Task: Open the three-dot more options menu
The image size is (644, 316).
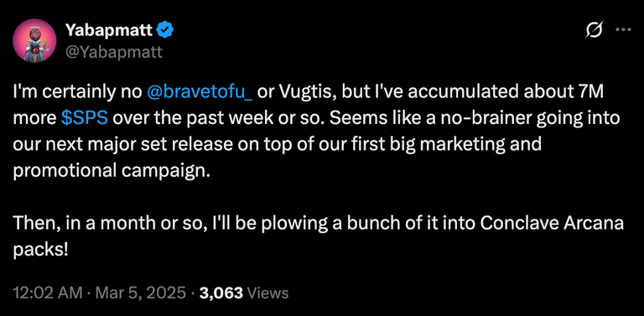Action: [623, 29]
